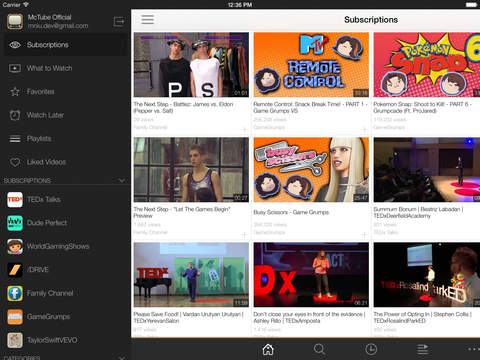
Task: Add James vs. Eldon video via plus icon
Action: click(x=244, y=130)
